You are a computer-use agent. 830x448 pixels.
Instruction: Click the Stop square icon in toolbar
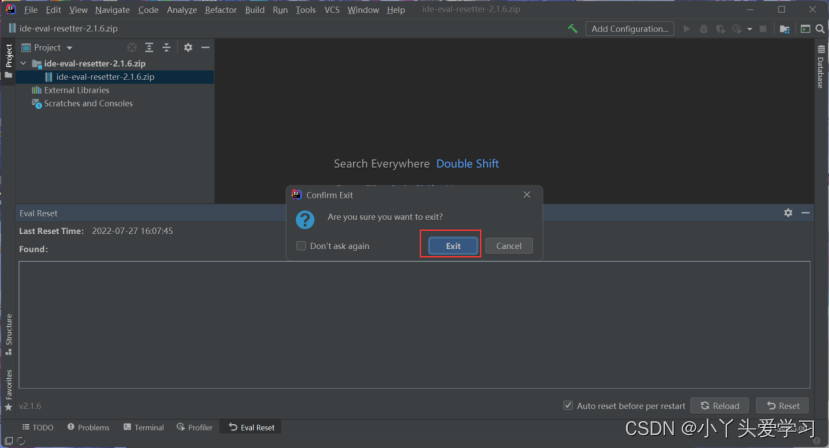[763, 29]
